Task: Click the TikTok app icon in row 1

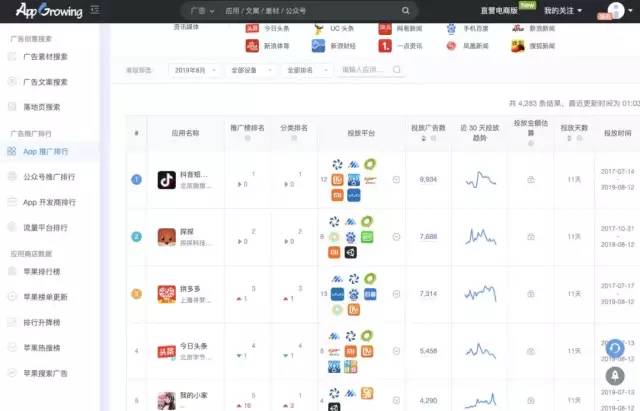Action: [167, 180]
